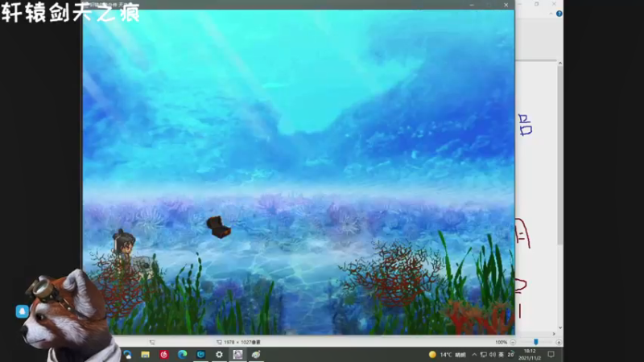Image resolution: width=644 pixels, height=362 pixels.
Task: Click the tray icon showing number 20
Action: (x=510, y=355)
